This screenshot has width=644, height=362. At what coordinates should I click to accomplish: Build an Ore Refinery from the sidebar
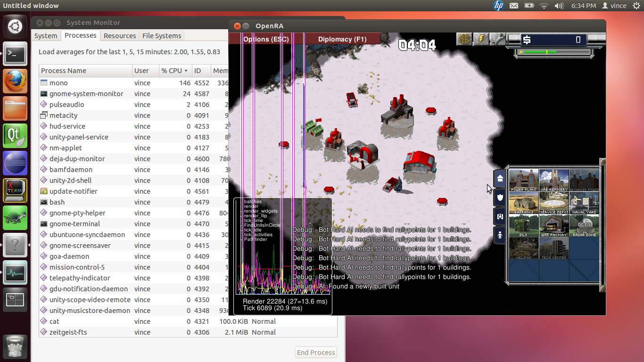554,181
